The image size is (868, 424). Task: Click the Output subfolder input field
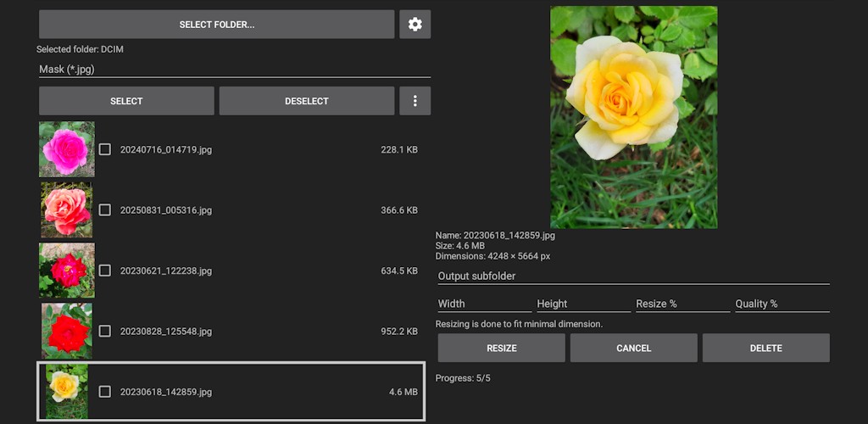click(x=632, y=276)
